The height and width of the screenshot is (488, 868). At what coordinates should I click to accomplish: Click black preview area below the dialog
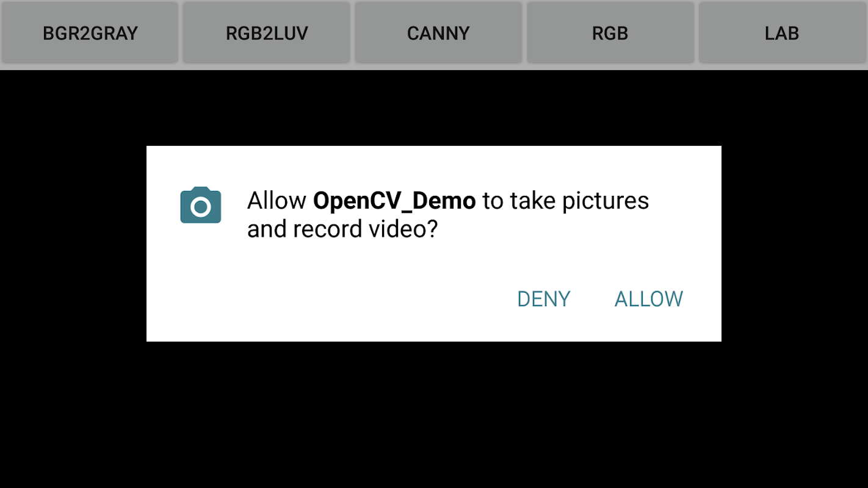tap(434, 415)
